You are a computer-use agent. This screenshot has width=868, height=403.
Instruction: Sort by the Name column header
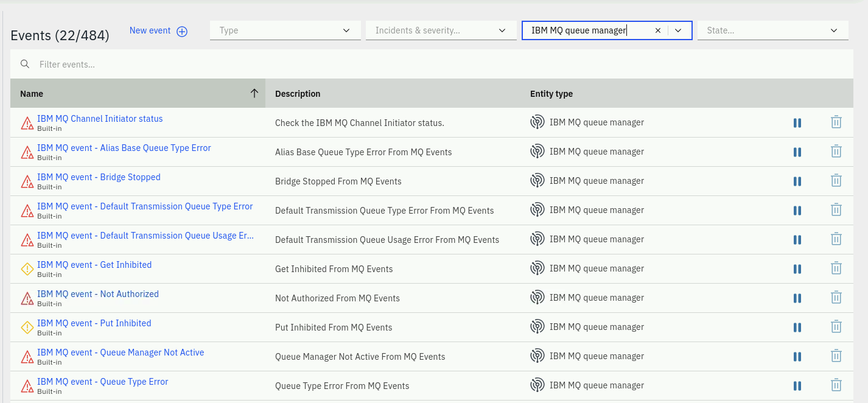click(138, 93)
